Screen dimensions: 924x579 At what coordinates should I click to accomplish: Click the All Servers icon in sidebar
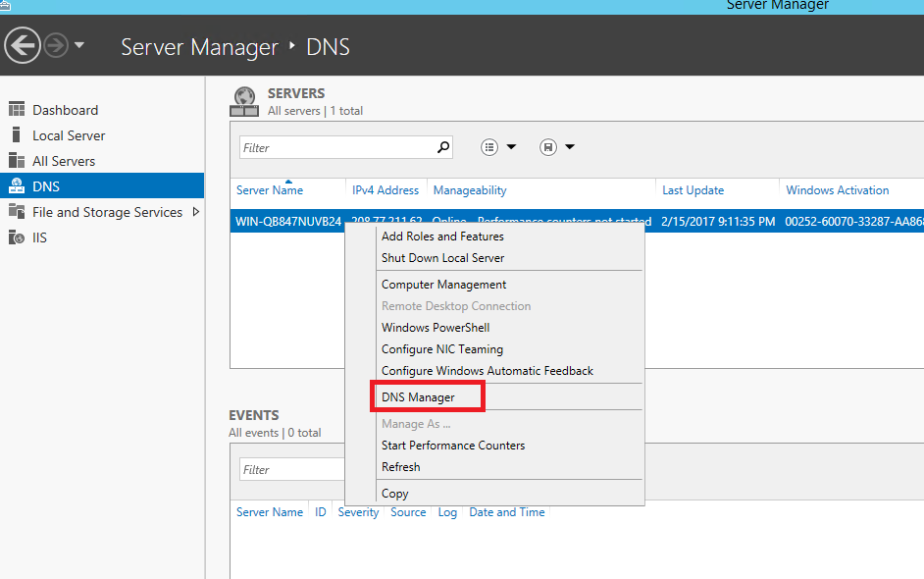[17, 160]
